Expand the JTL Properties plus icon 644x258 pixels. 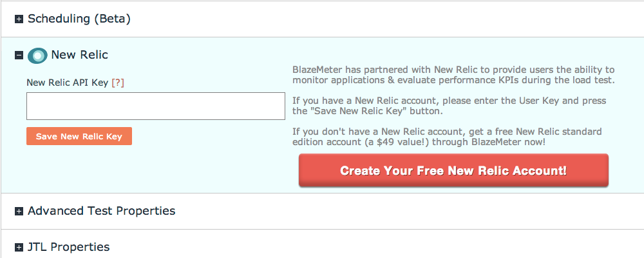[19, 247]
